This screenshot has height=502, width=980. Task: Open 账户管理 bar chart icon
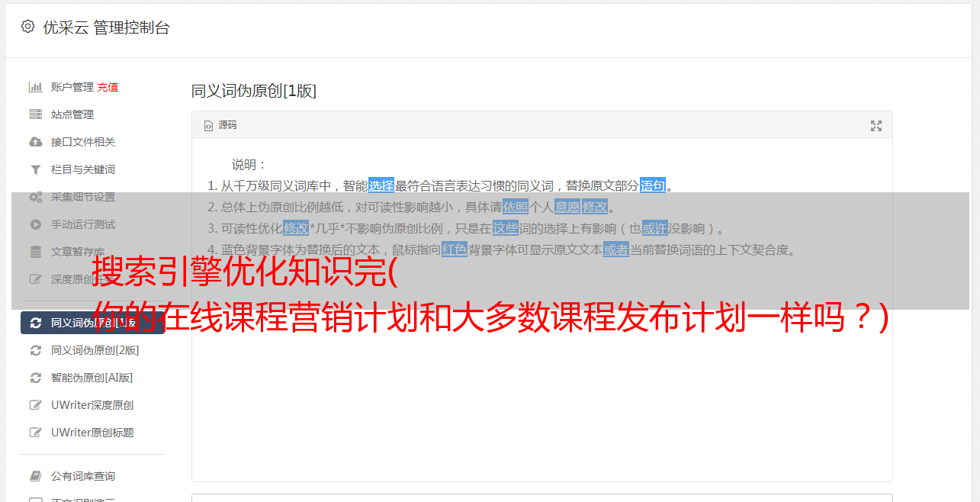35,87
